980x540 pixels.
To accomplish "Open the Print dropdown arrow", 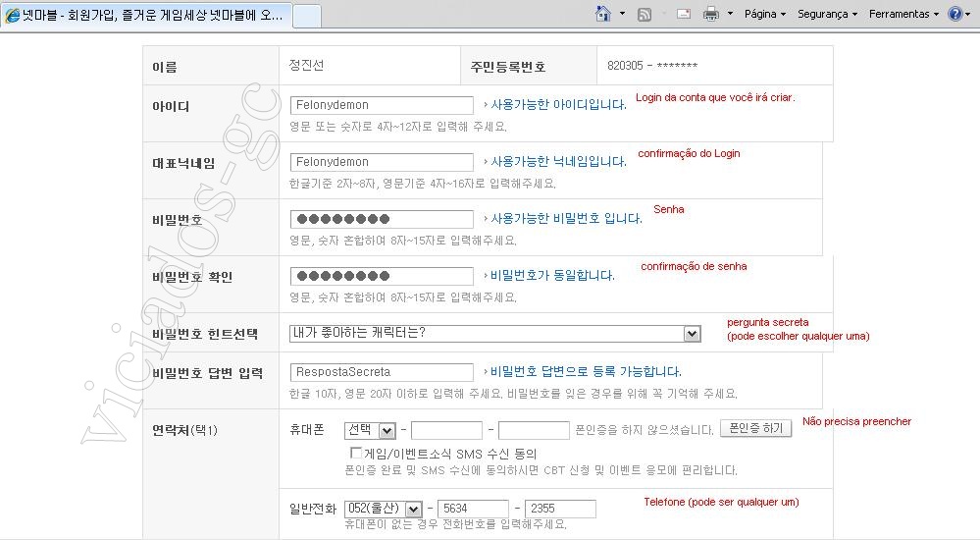I will click(x=730, y=14).
